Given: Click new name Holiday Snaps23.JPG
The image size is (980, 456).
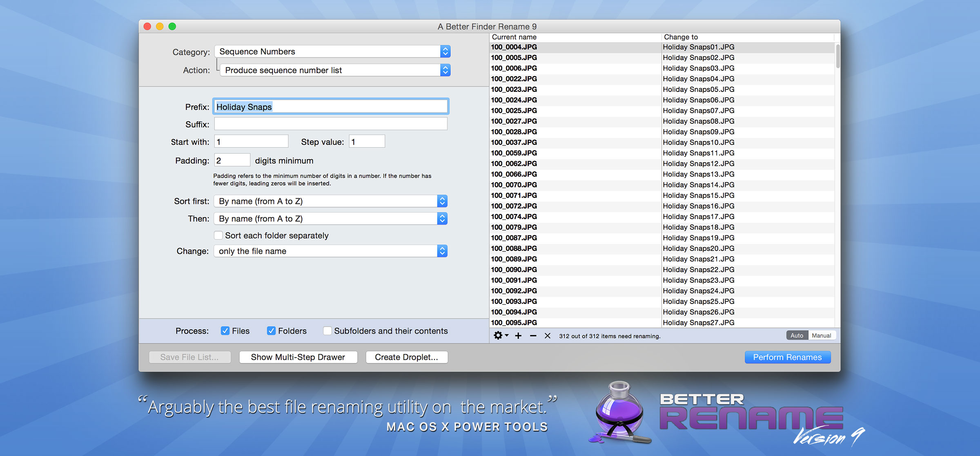Looking at the screenshot, I should tap(699, 280).
